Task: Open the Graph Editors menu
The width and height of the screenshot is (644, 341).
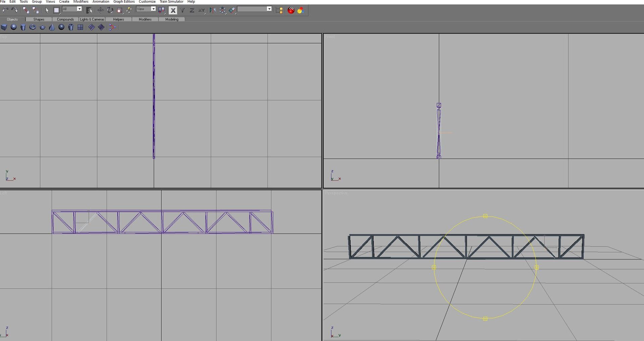Action: tap(124, 2)
